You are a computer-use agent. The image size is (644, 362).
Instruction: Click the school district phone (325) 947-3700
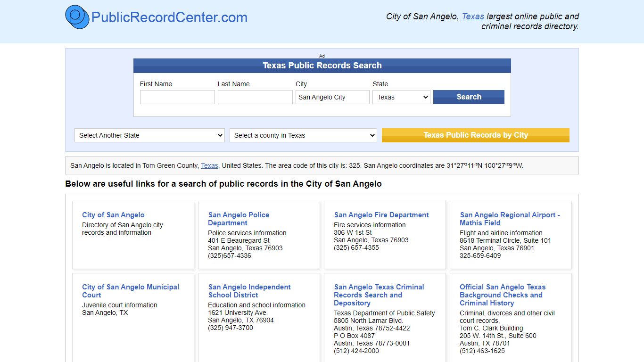click(x=231, y=328)
